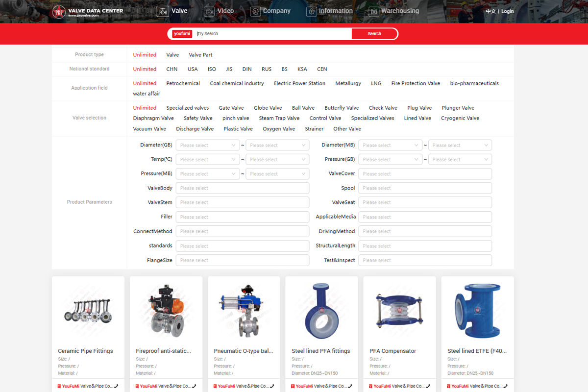Focus the Try Search input field
Screen dimensions: 588x392
(x=272, y=34)
